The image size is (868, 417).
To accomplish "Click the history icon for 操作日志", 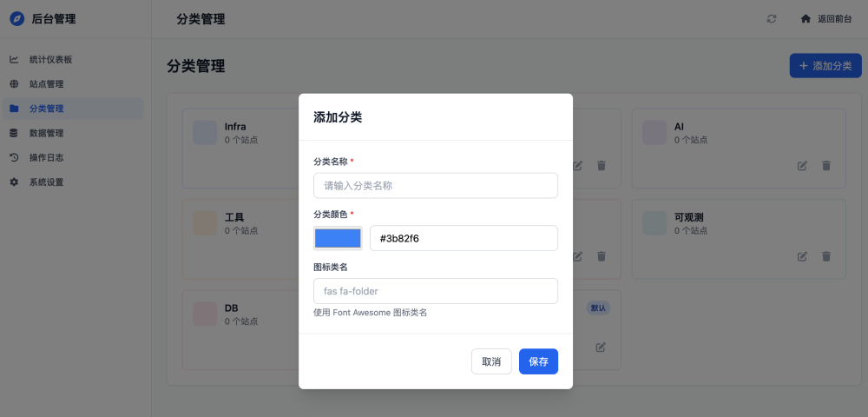I will tap(15, 157).
